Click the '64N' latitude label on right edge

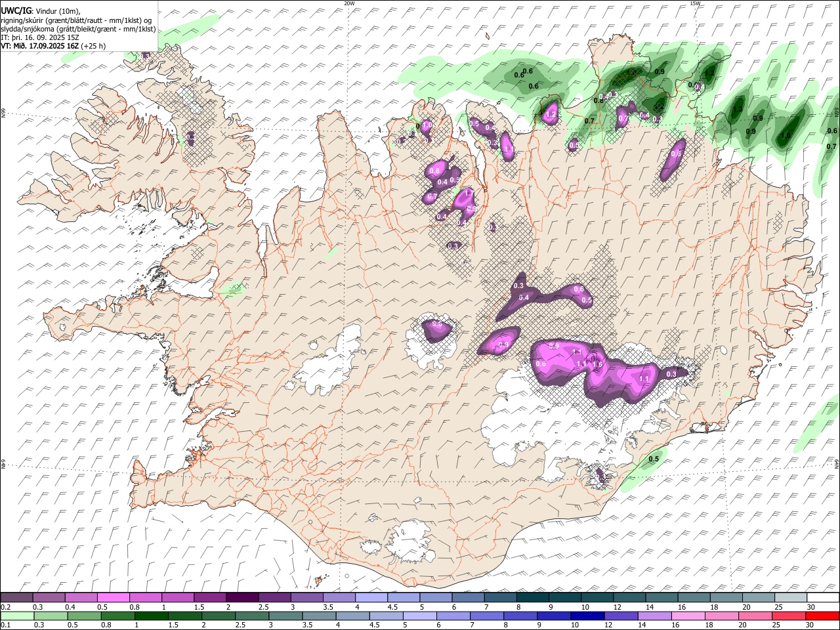pyautogui.click(x=837, y=463)
